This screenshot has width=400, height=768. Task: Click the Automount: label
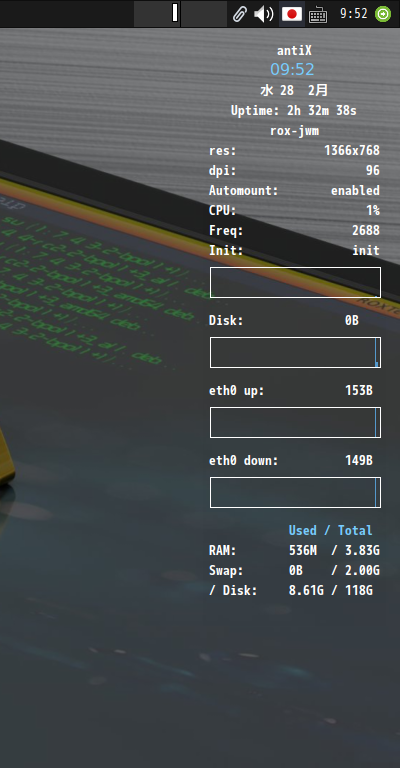click(x=244, y=191)
